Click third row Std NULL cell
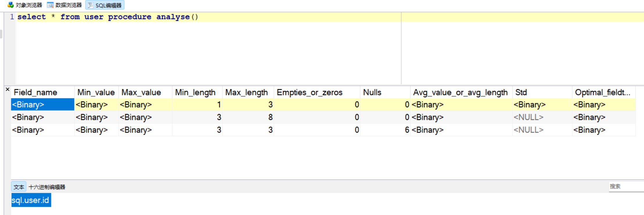The width and height of the screenshot is (644, 215). [x=542, y=130]
